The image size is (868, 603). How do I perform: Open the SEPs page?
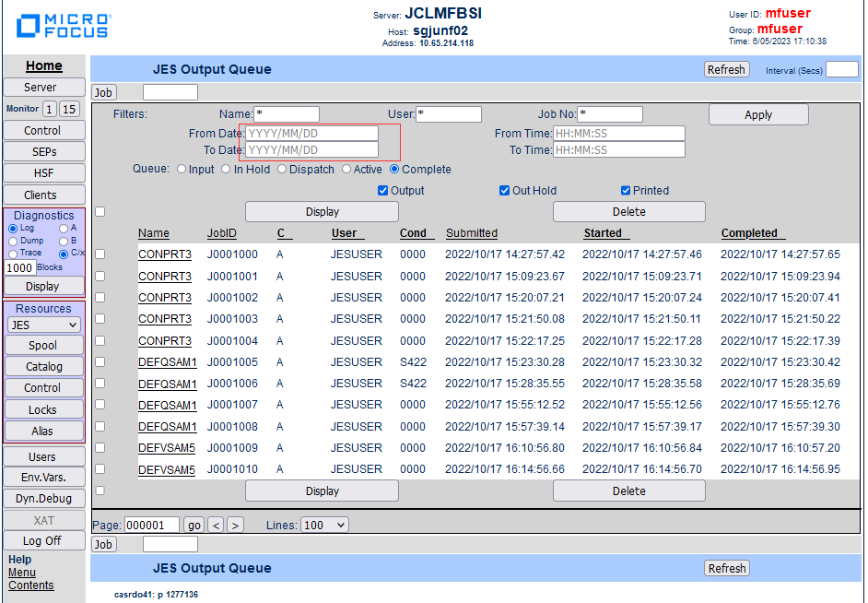click(x=44, y=152)
